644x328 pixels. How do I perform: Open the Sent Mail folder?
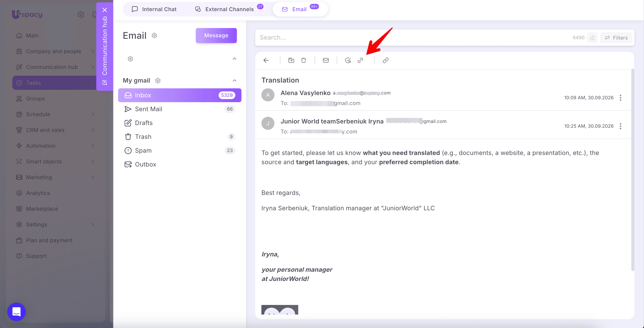(x=180, y=109)
